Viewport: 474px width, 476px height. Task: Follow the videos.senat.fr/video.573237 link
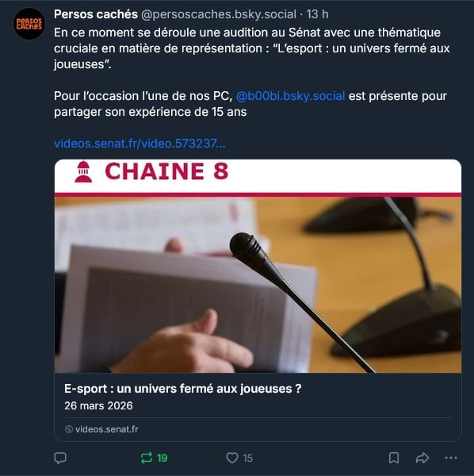coord(140,144)
